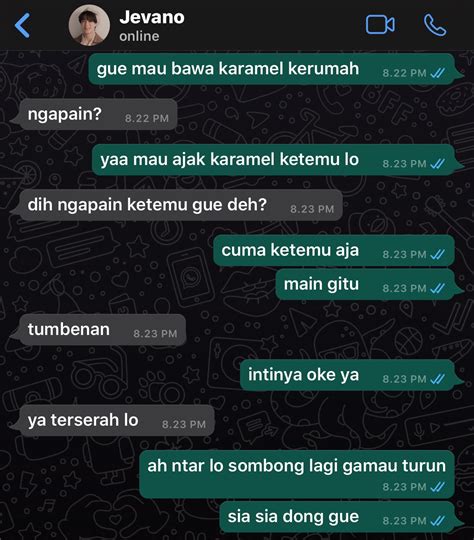Select "ah ntar lo sombong lagi gamau turun"
Viewport: 474px width, 540px height.
point(297,474)
